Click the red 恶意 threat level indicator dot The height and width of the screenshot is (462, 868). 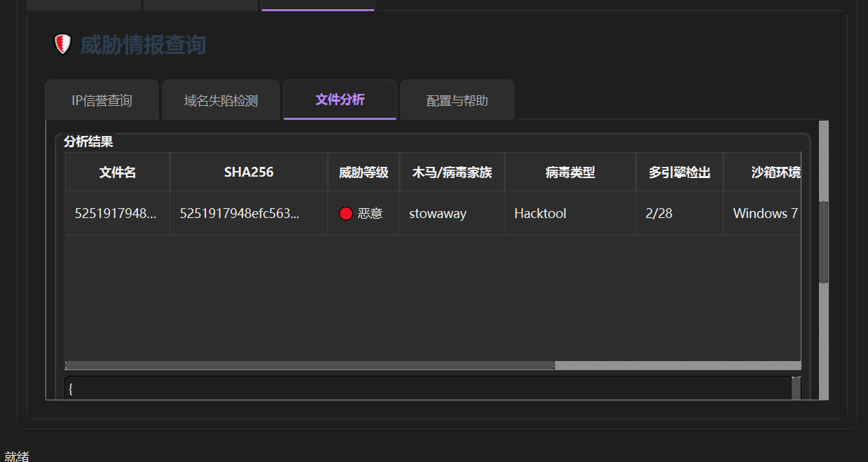345,214
